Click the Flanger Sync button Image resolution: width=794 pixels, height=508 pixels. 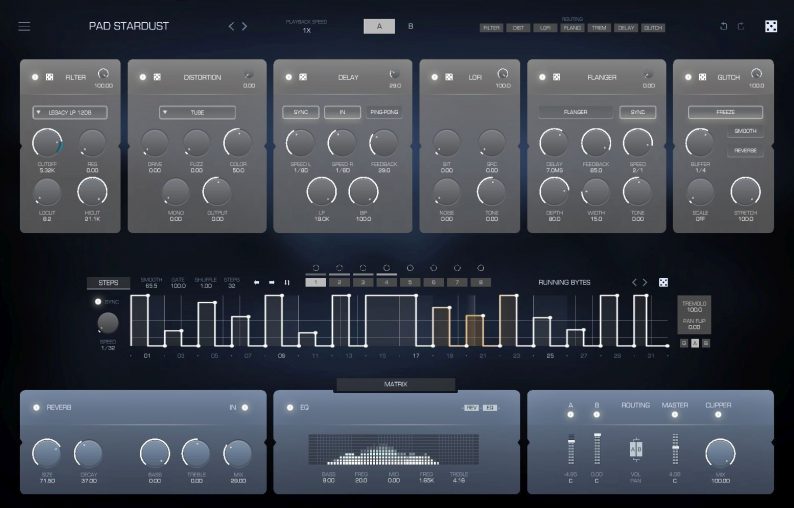tap(638, 112)
